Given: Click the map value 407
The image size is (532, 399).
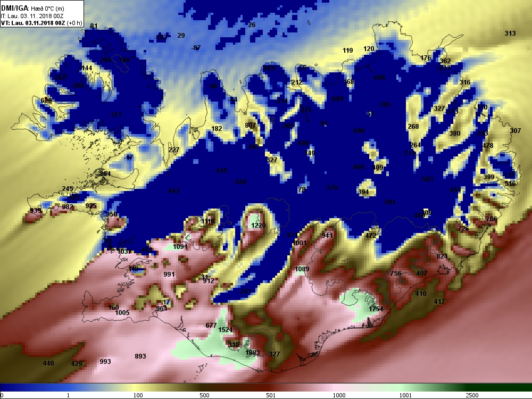Looking at the screenshot, I should pyautogui.click(x=421, y=273).
